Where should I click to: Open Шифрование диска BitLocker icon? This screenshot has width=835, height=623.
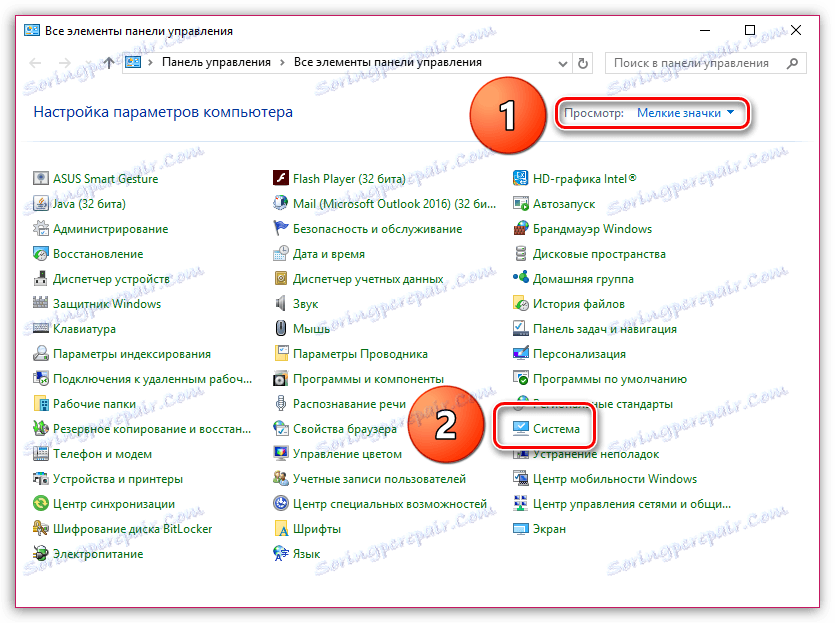point(40,529)
